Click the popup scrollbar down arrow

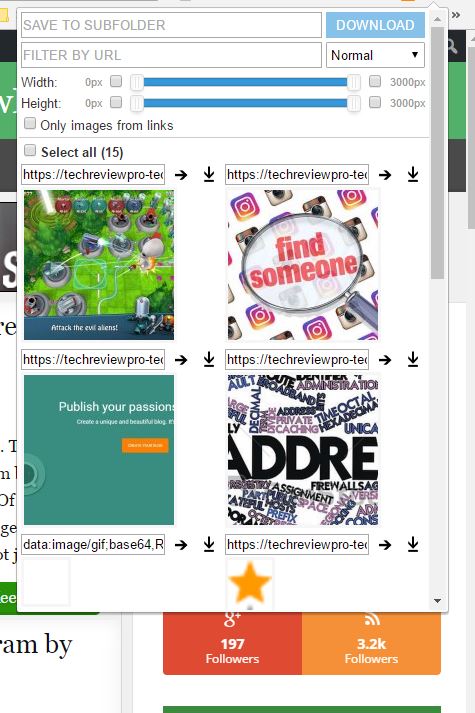(437, 601)
